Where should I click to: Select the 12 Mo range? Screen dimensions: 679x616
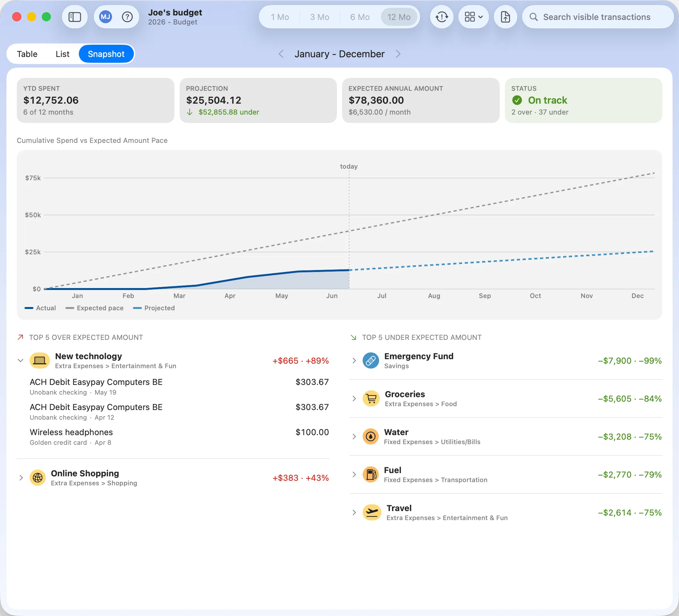(399, 17)
